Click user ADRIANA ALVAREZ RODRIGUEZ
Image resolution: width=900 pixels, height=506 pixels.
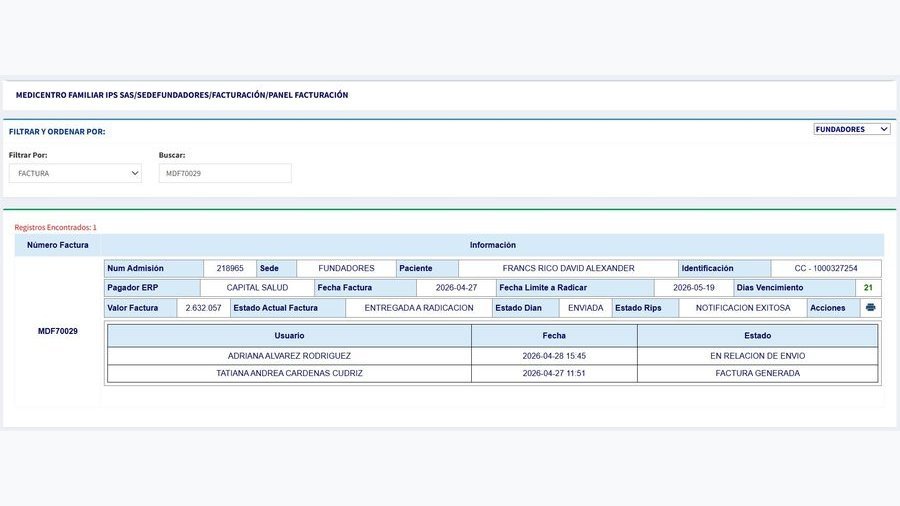289,356
